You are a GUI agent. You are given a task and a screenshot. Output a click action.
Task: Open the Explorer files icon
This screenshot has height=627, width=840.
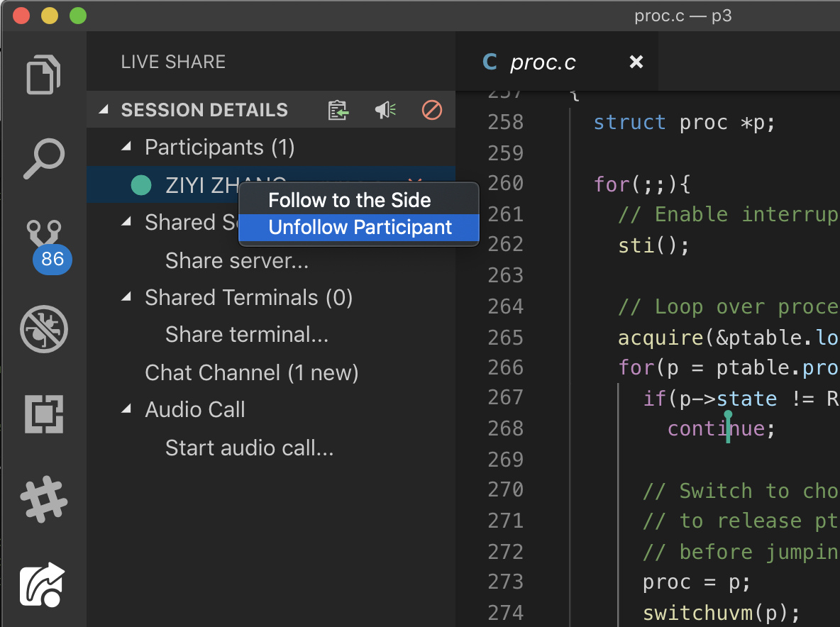click(43, 74)
